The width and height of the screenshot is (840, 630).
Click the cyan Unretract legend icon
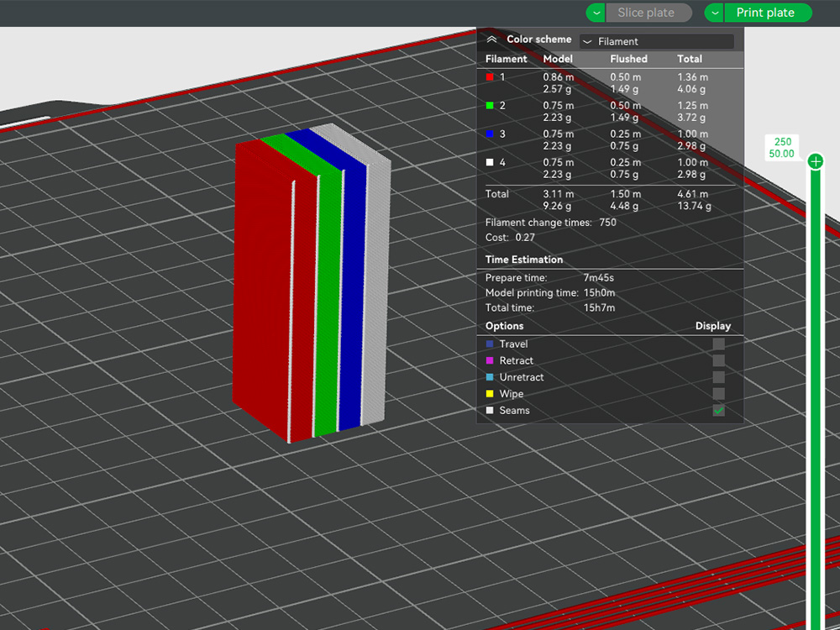(x=490, y=377)
